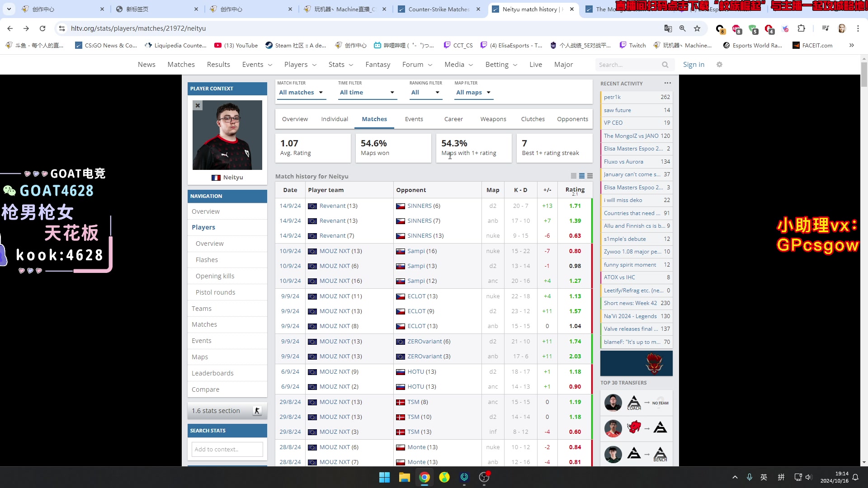The height and width of the screenshot is (488, 868).
Task: Open Recent Activity three-dot options
Action: 668,83
